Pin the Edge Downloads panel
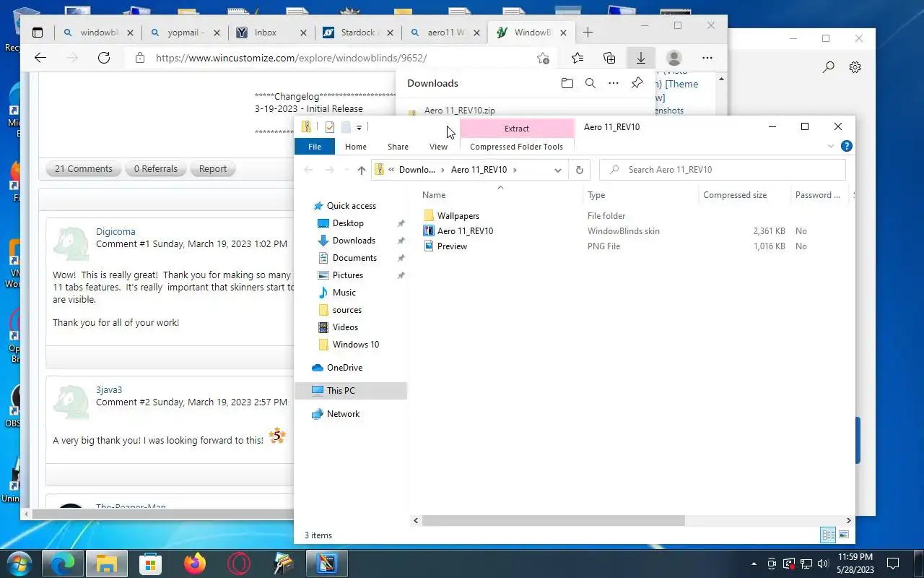 point(637,83)
